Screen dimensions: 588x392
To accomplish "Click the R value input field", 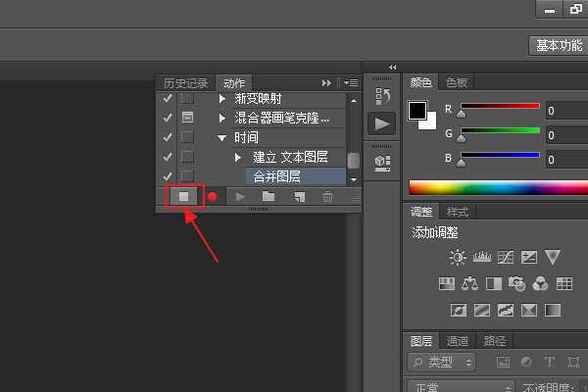I will pyautogui.click(x=567, y=111).
